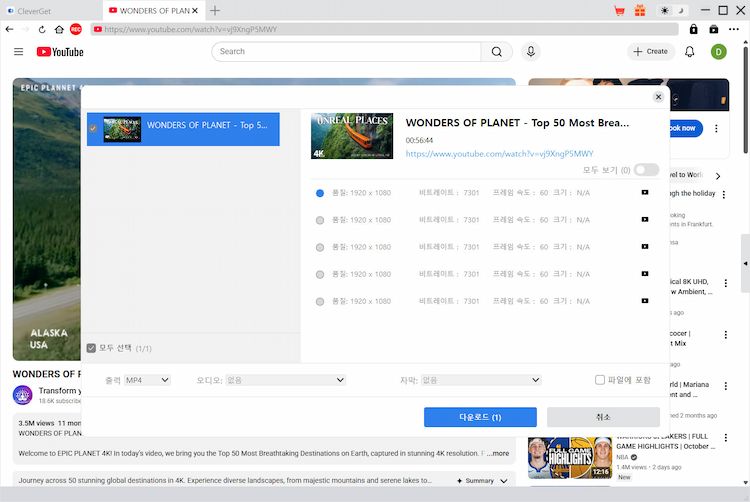
Task: Open the 자막 subtitle dropdown
Action: coord(480,380)
